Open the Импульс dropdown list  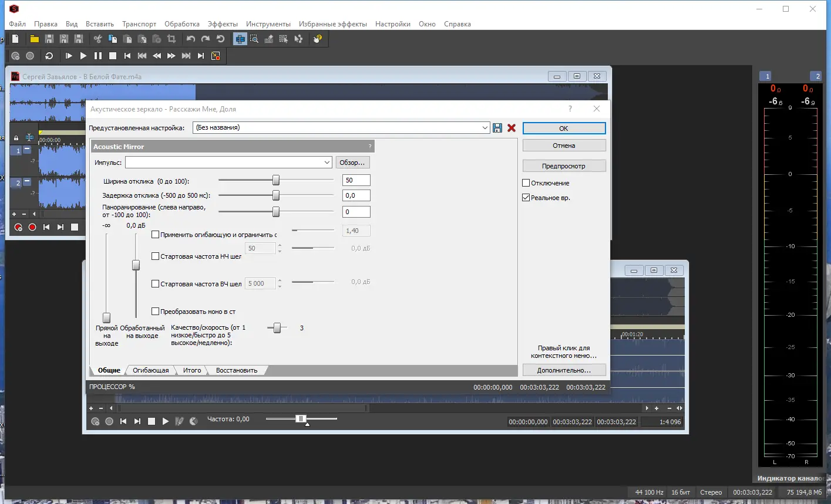coord(327,163)
